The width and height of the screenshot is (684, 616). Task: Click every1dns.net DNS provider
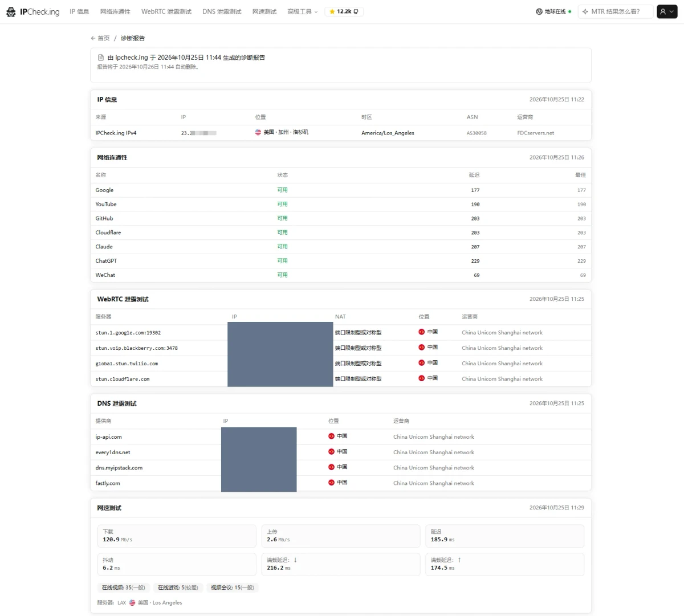[x=113, y=452]
